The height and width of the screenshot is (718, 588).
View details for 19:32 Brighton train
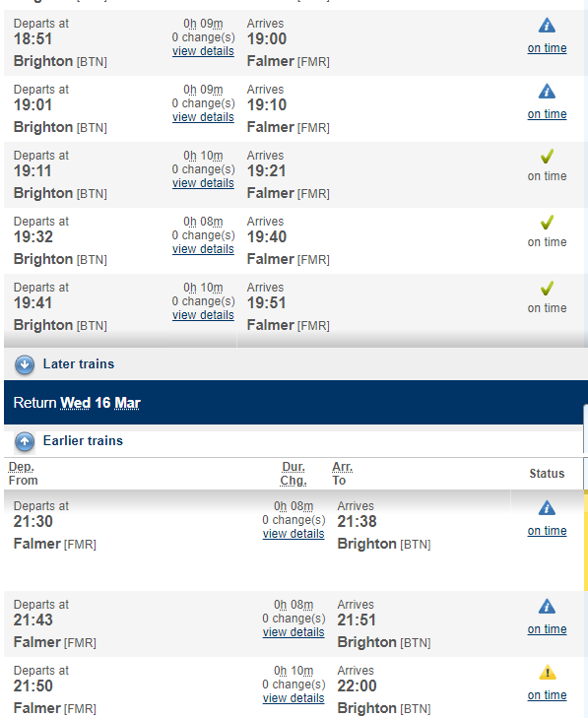(203, 249)
